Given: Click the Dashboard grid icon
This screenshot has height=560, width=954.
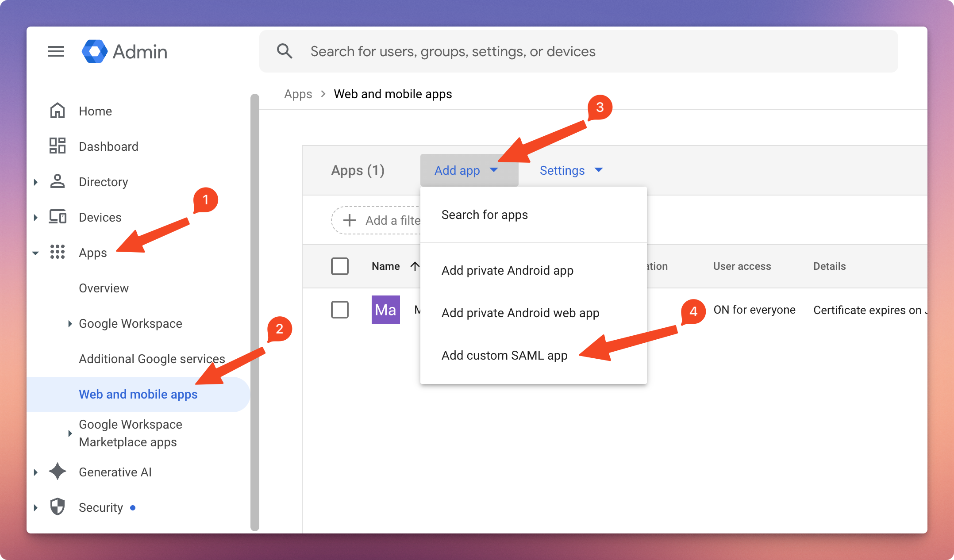Looking at the screenshot, I should [58, 146].
